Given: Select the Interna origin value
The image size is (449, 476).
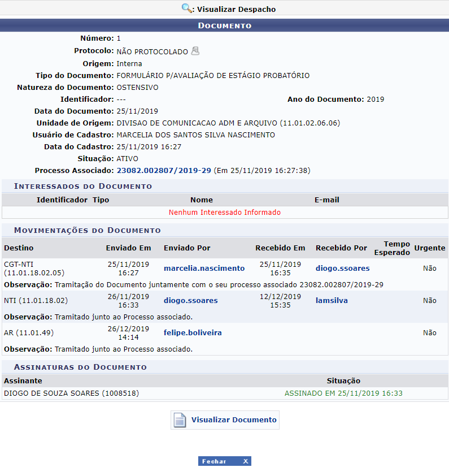Looking at the screenshot, I should click(x=129, y=64).
